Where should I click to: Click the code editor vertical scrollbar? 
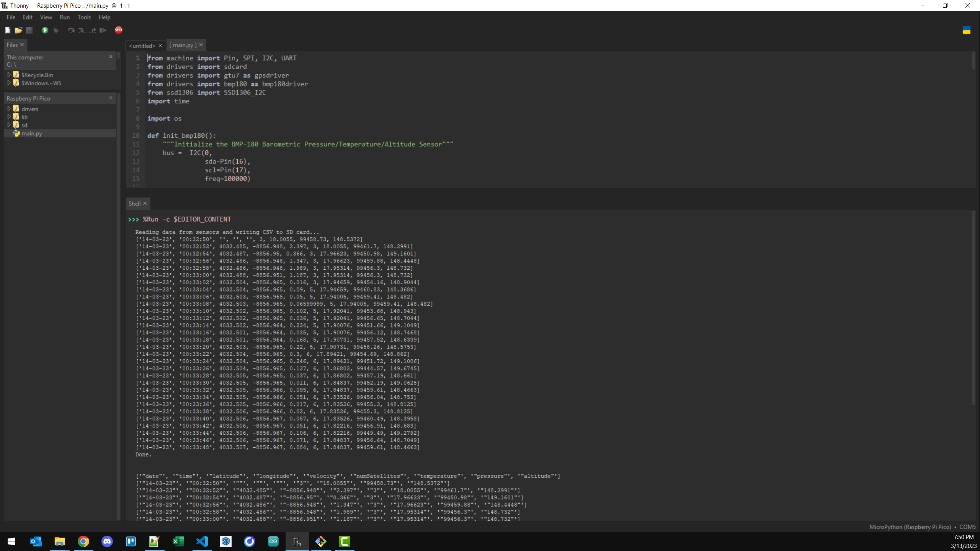pos(974,61)
